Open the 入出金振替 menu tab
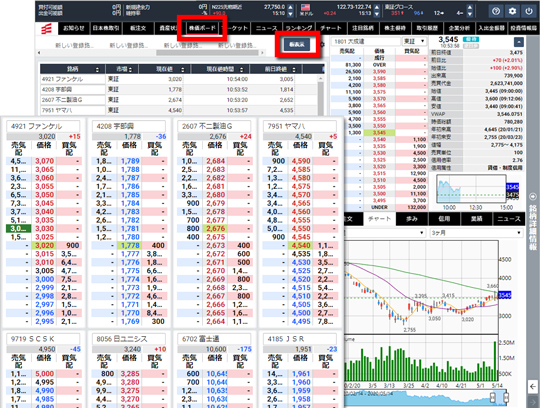 pos(491,28)
